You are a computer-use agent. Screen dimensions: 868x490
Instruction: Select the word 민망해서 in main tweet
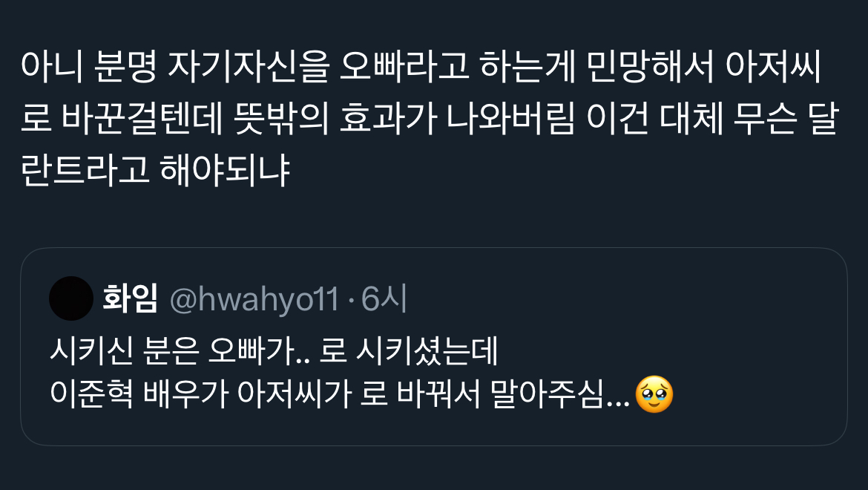650,66
